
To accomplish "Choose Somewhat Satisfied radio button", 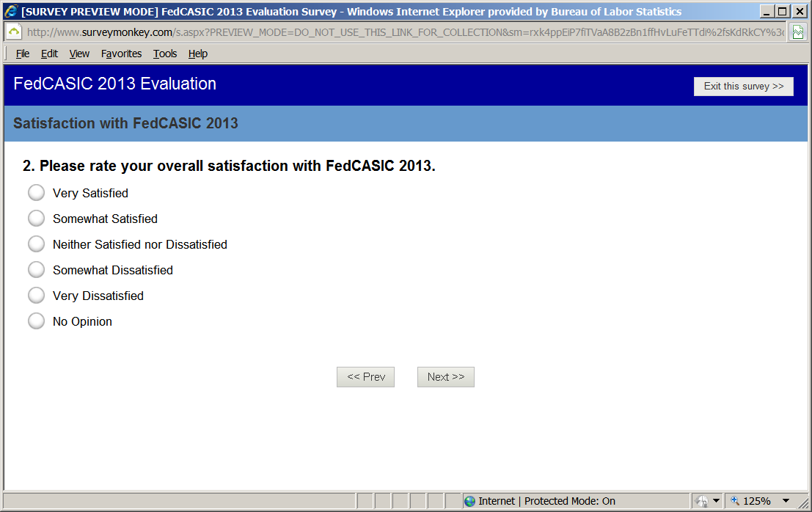I will (x=36, y=219).
